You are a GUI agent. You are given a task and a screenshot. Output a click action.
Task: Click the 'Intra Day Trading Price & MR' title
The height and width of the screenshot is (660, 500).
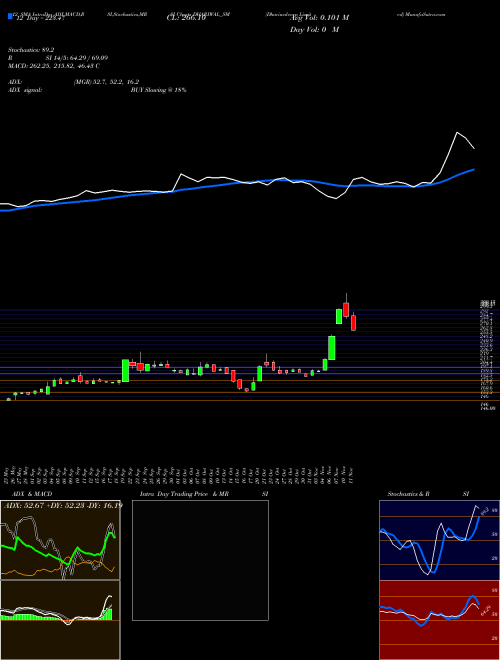coord(186,494)
